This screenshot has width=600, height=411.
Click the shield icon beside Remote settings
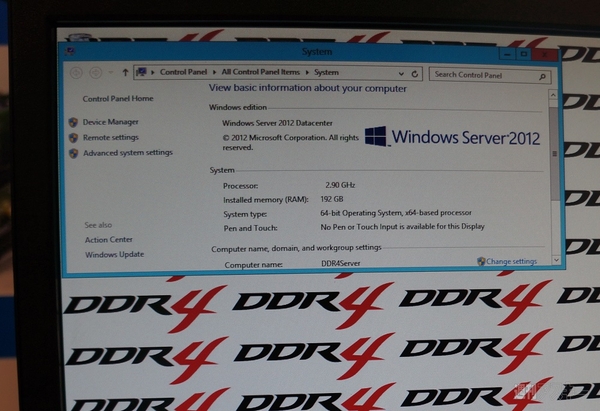[73, 138]
